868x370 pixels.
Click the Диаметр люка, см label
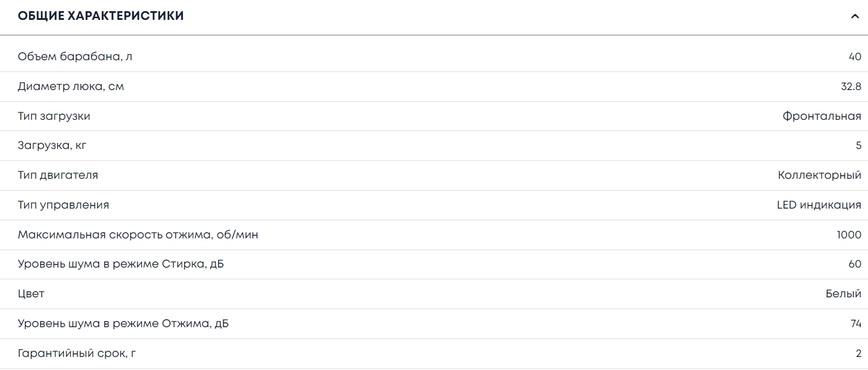71,86
